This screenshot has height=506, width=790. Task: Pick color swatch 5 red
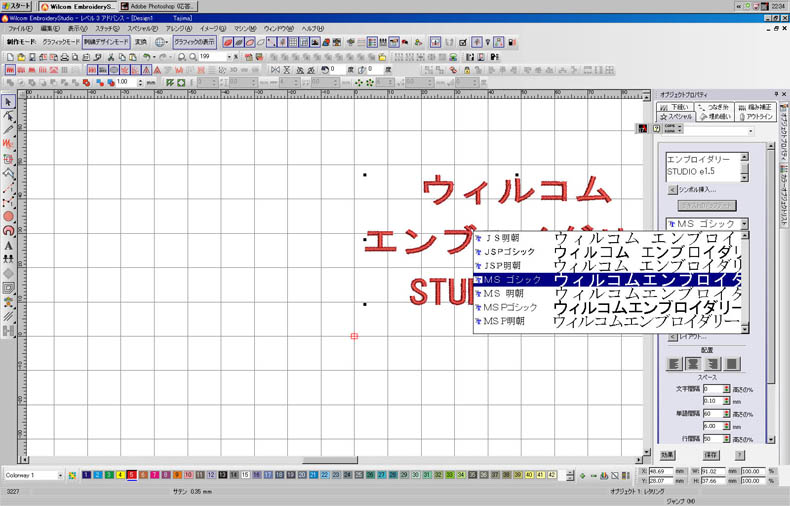132,475
